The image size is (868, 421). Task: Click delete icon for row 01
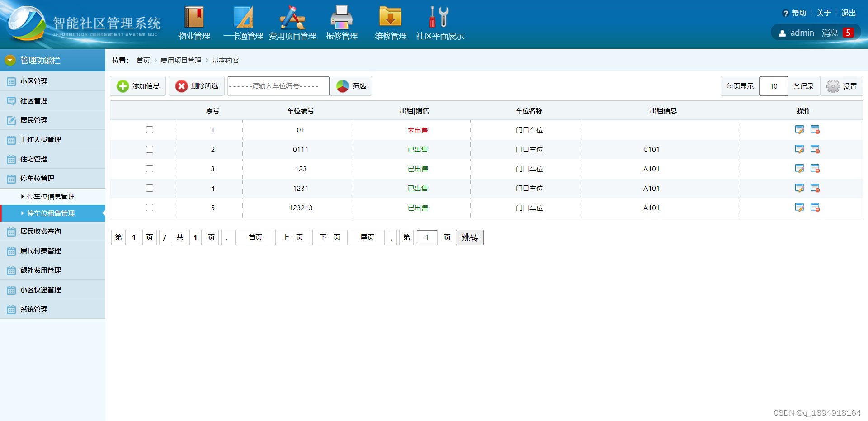pos(815,130)
